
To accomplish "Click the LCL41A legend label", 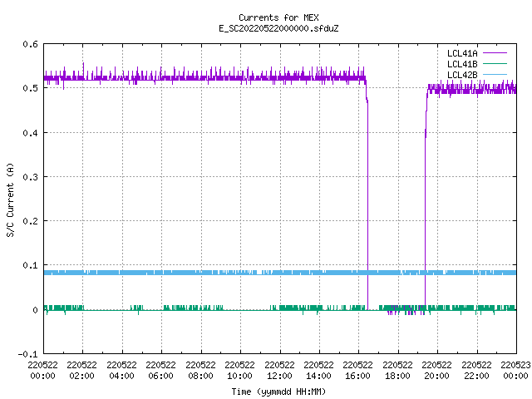I will tap(462, 53).
